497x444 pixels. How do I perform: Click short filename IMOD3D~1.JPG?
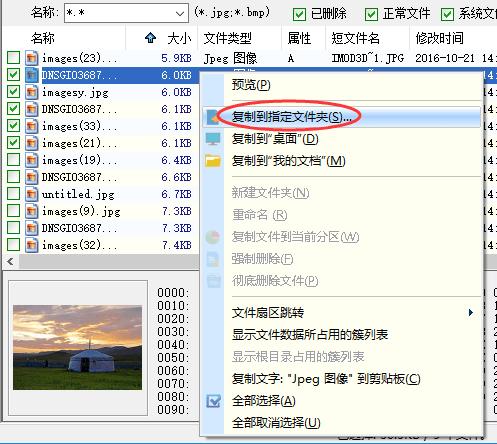point(368,58)
